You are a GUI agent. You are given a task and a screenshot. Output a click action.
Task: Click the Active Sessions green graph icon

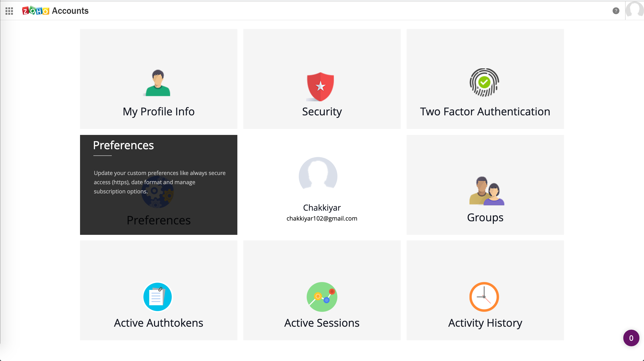point(322,297)
